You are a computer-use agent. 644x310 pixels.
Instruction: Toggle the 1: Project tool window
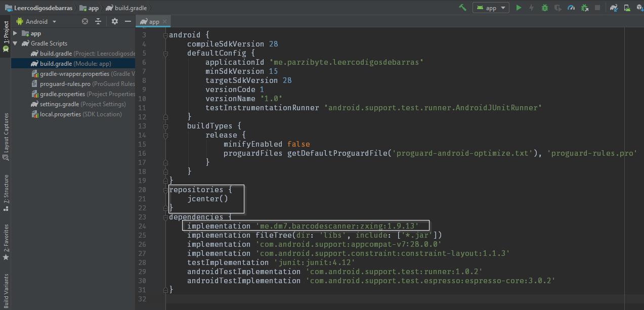coord(6,37)
